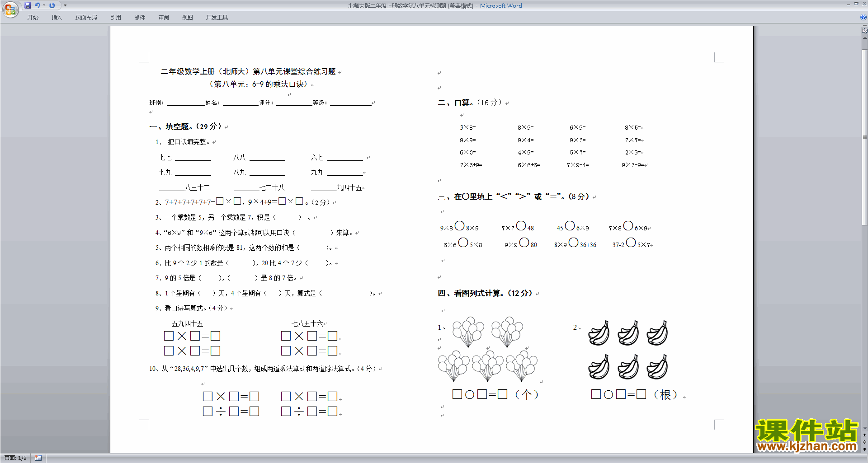868x463 pixels.
Task: Click the circle between 9×9 and 80
Action: pyautogui.click(x=524, y=243)
